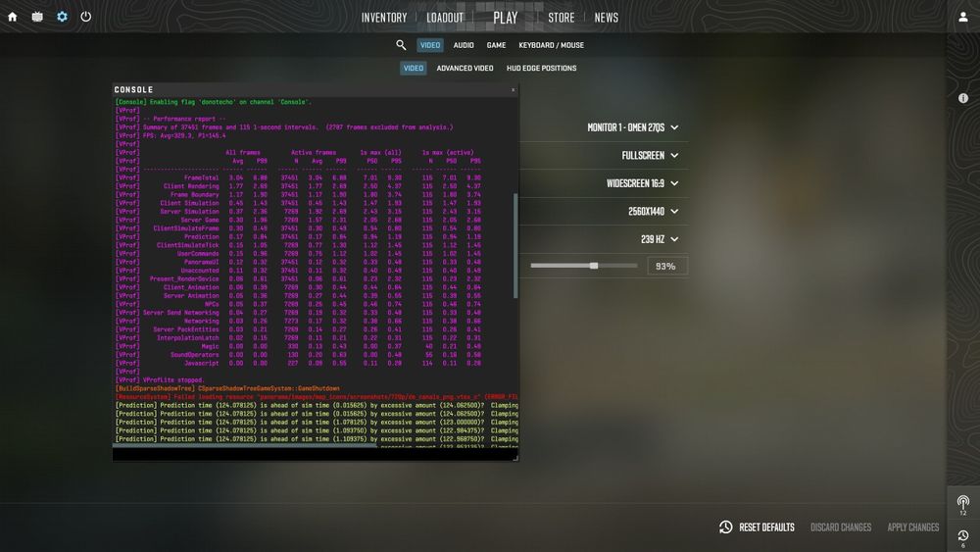Expand the 239 Hz refresh rate dropdown
Viewport: 980px width, 552px height.
click(660, 239)
